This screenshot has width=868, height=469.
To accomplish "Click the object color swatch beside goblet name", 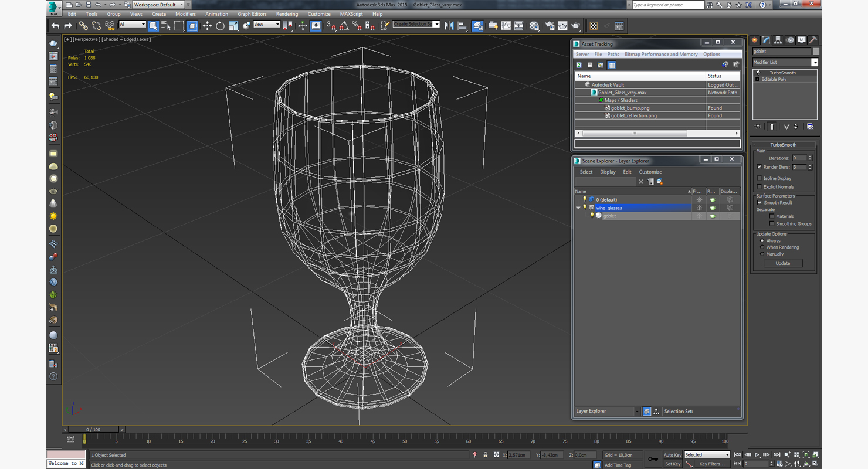I will pos(816,52).
